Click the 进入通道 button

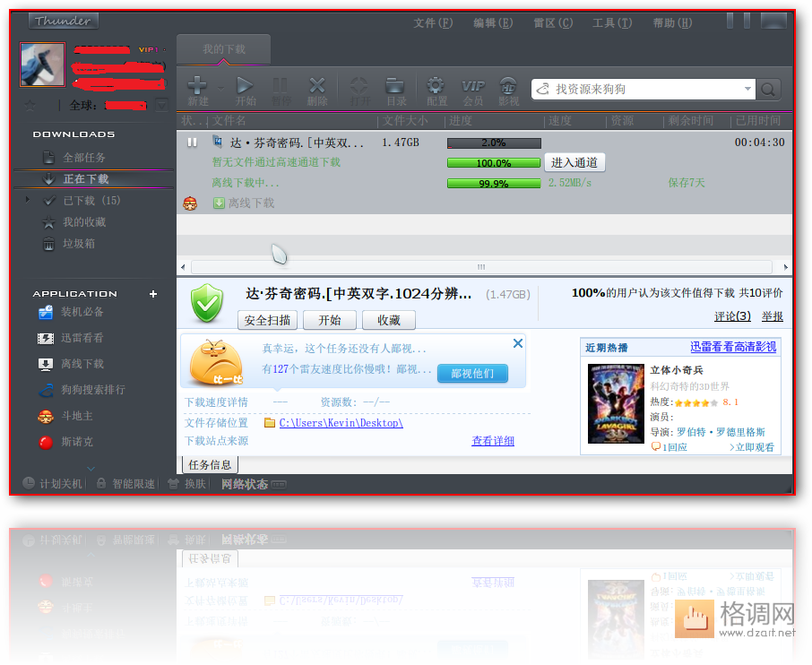[574, 162]
